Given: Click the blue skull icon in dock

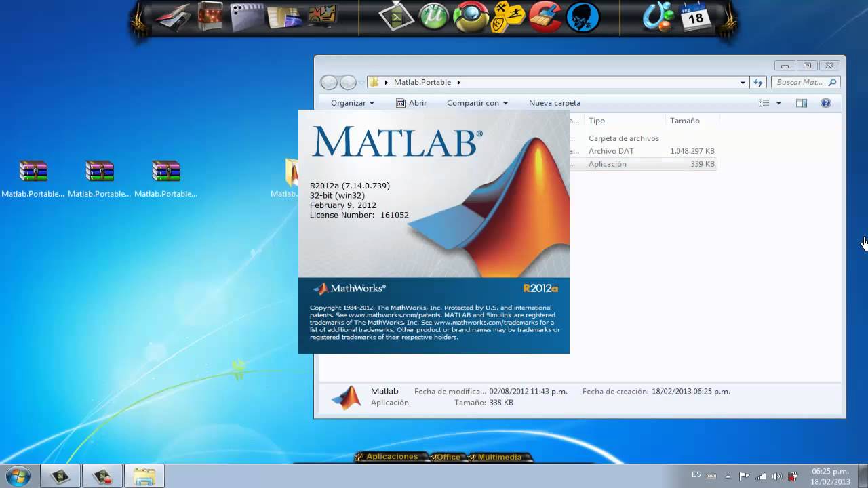Looking at the screenshot, I should click(583, 17).
